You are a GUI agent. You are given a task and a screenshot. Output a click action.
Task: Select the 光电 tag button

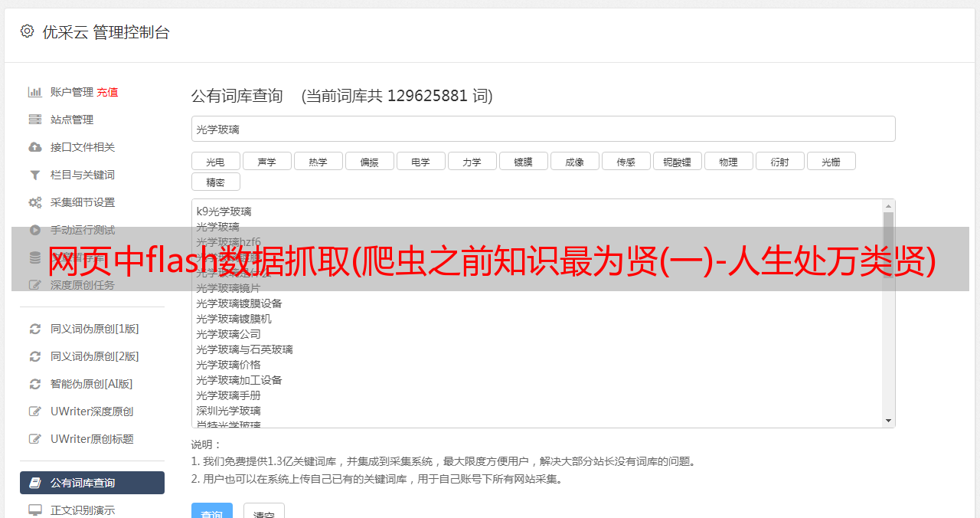pos(215,161)
